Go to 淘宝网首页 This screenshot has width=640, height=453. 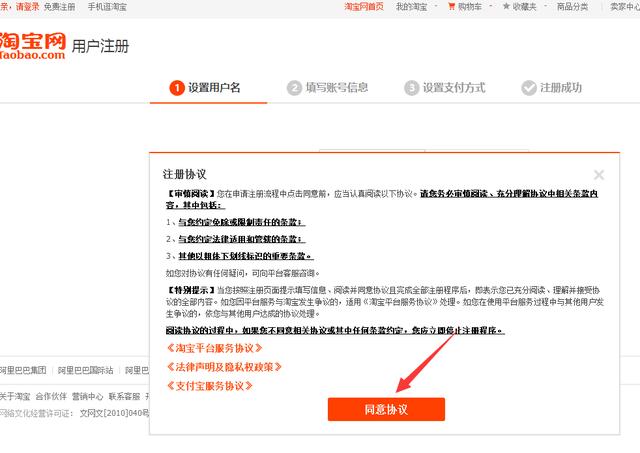click(x=364, y=7)
